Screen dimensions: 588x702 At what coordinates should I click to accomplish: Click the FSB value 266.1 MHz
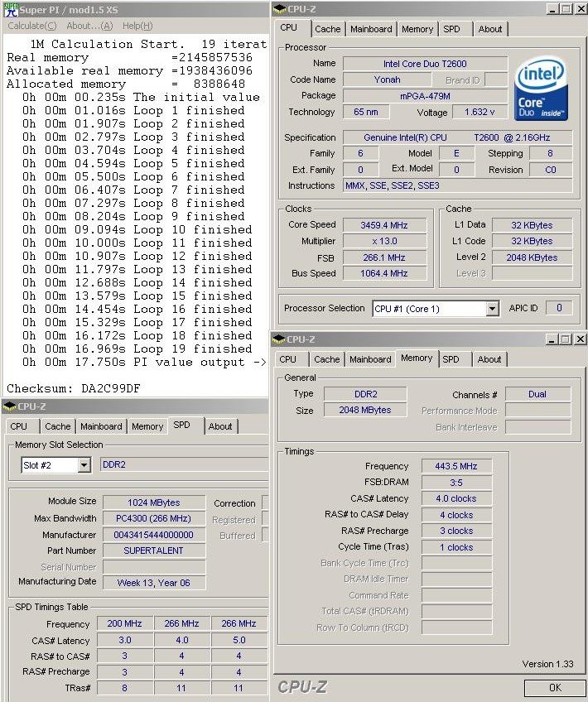[384, 258]
